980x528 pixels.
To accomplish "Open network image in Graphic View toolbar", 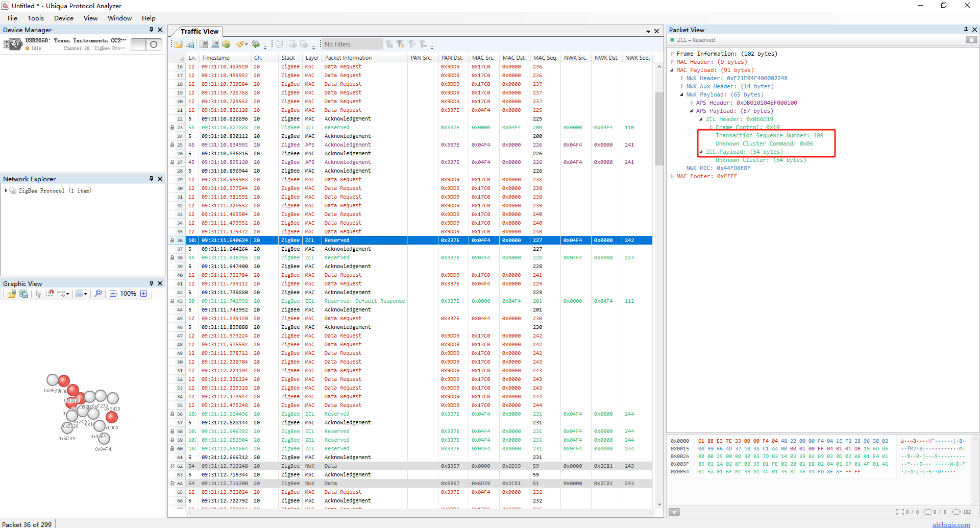I will tap(11, 294).
